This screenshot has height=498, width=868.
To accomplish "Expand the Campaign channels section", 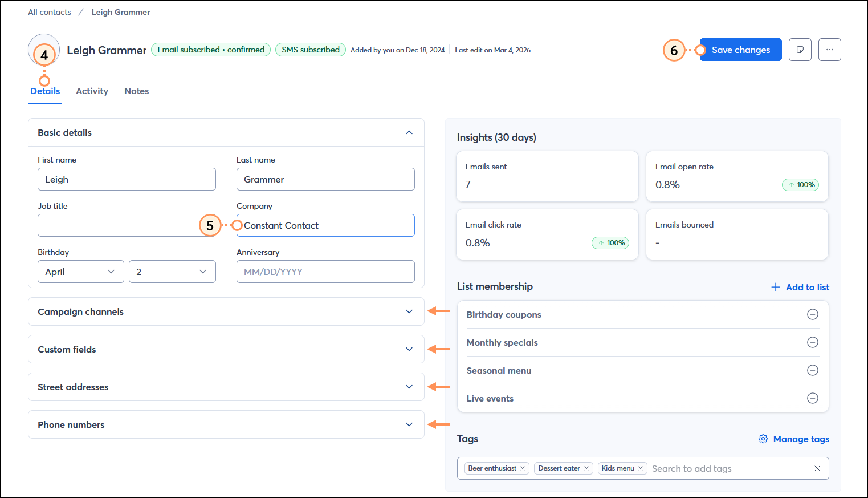I will 409,311.
